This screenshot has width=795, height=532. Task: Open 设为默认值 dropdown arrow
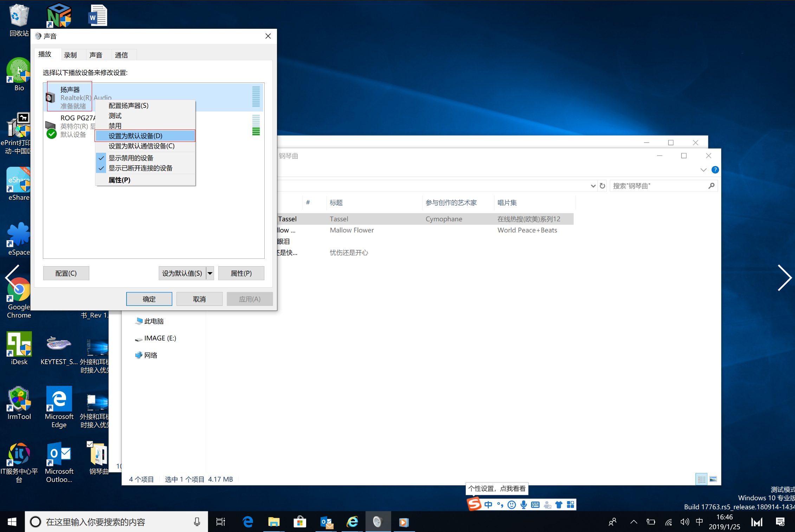click(x=210, y=273)
